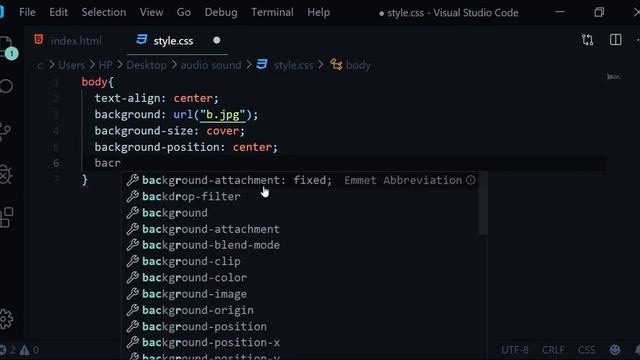
Task: Choose plain background suggestion
Action: 300,213
